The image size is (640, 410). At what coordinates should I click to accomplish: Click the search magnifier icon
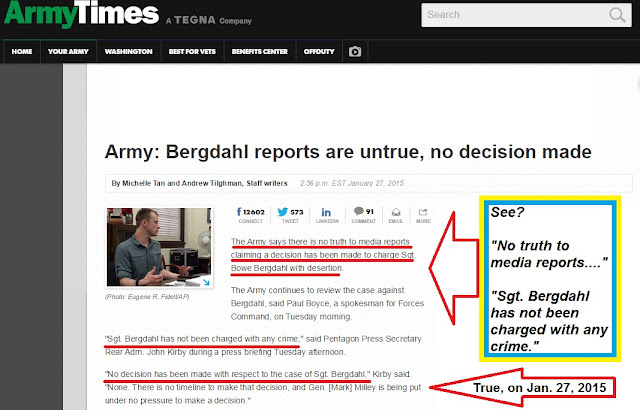pyautogui.click(x=617, y=15)
